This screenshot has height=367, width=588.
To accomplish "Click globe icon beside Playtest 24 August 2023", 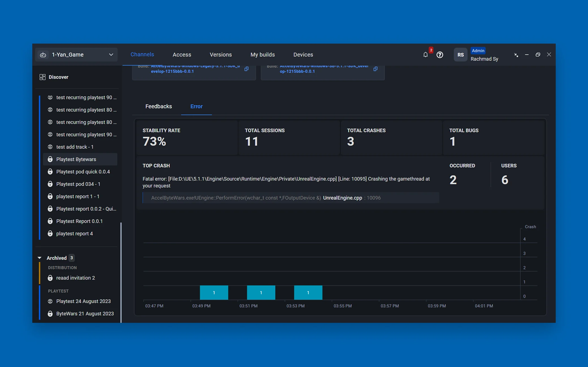I will pos(50,301).
